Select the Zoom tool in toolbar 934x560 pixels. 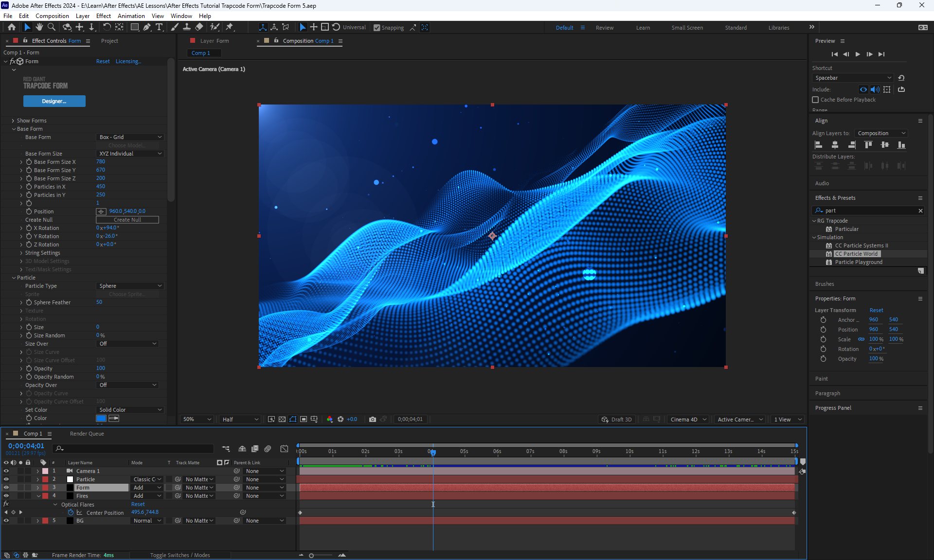pyautogui.click(x=52, y=27)
